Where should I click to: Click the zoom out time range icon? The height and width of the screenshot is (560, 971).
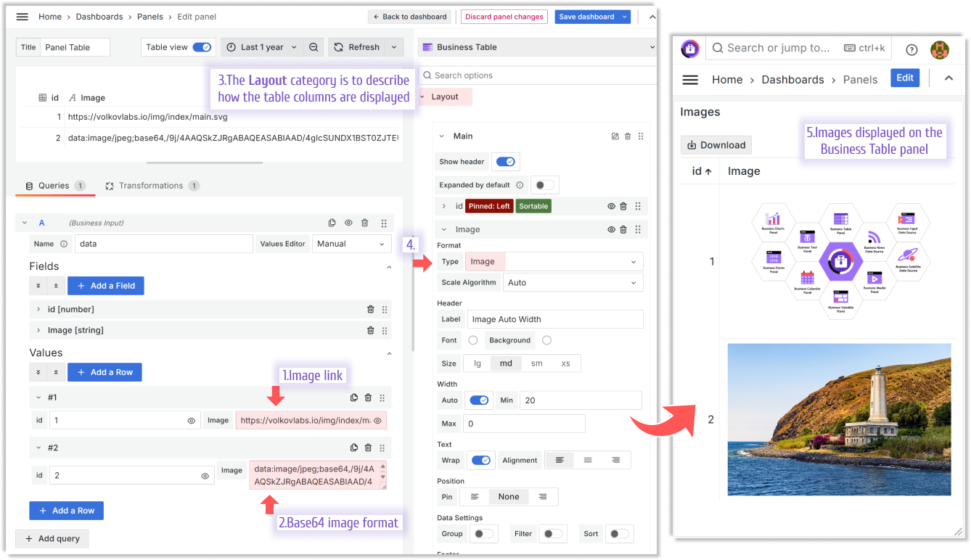(x=314, y=47)
